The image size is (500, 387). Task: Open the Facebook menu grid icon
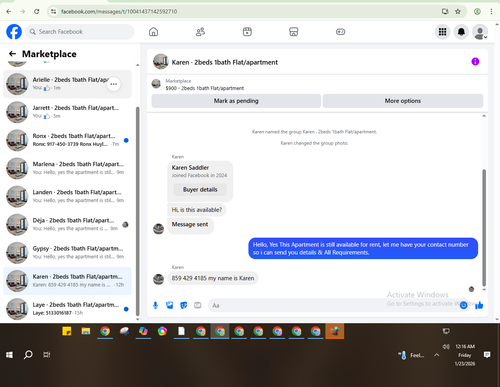click(x=442, y=32)
